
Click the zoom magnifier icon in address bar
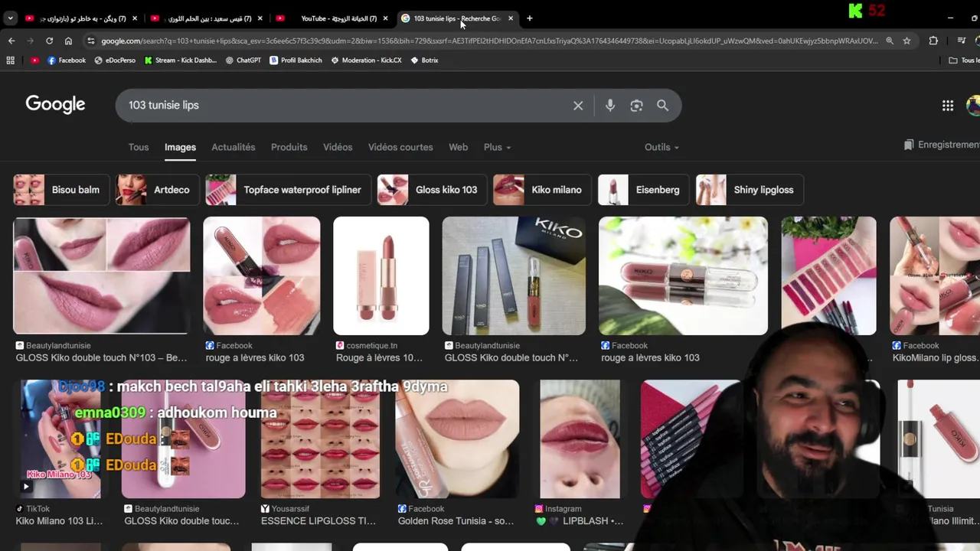pos(890,41)
